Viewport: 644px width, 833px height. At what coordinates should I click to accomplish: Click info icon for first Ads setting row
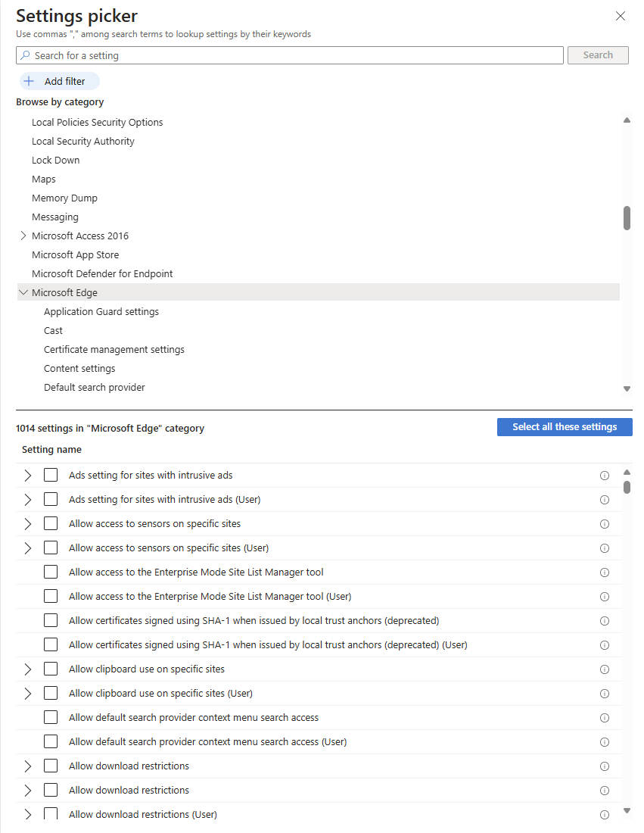605,476
